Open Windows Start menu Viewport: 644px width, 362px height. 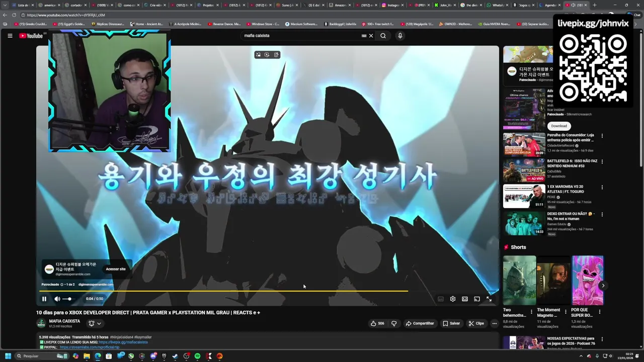[x=8, y=356]
